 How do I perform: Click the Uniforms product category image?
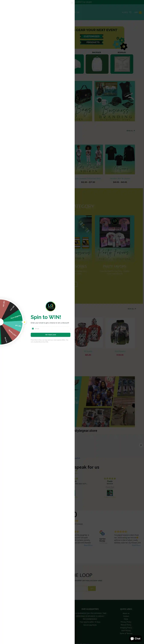coord(120,159)
